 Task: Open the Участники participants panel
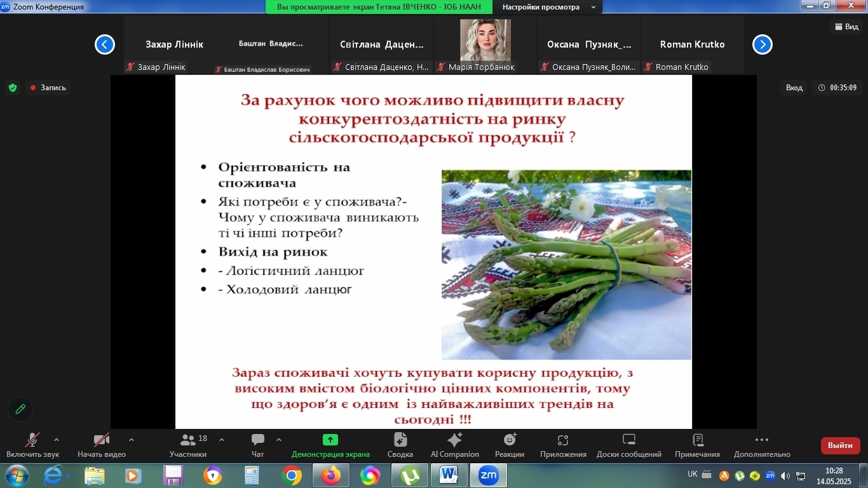188,445
